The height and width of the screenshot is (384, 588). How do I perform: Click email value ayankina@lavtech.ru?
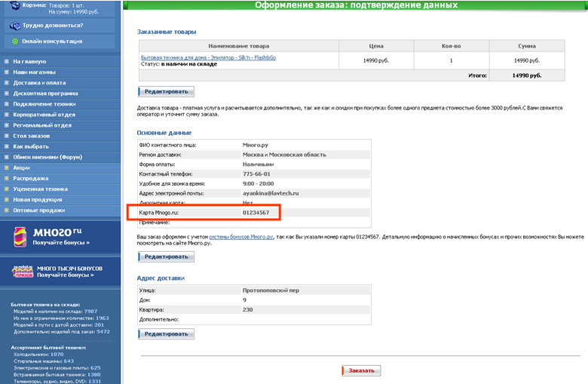tap(271, 193)
